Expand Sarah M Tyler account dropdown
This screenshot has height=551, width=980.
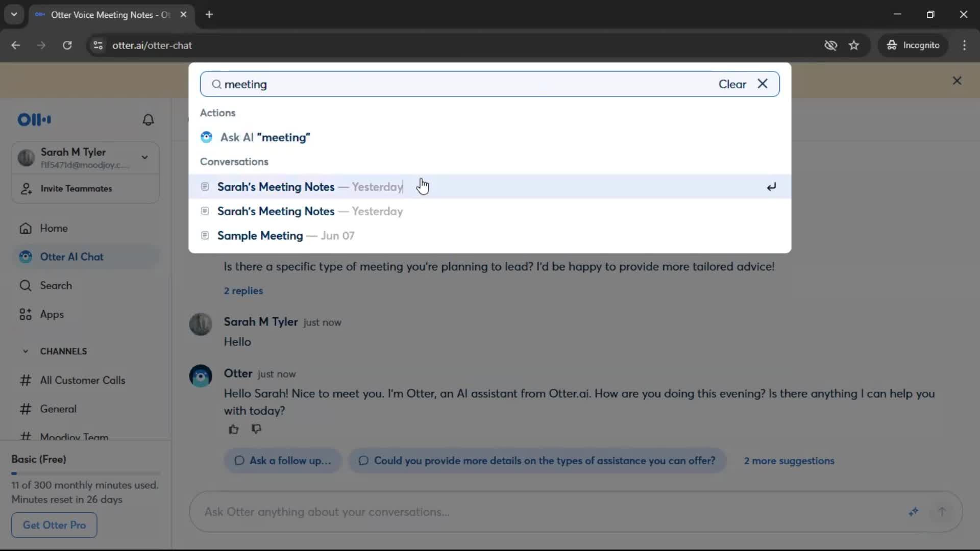click(145, 158)
